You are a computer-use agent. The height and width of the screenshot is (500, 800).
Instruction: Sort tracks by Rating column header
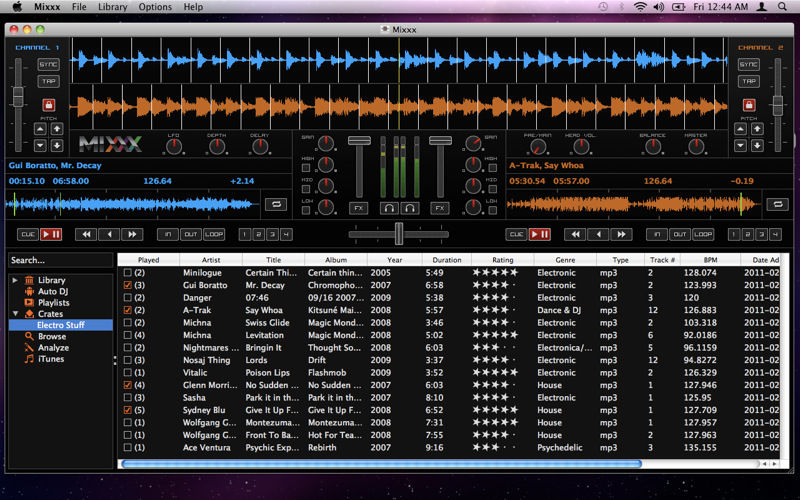[503, 260]
